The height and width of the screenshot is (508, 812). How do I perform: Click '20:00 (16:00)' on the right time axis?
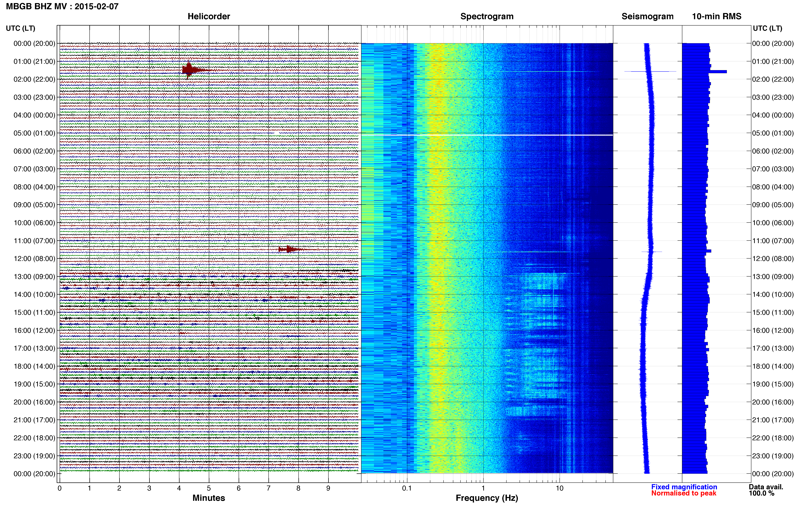point(773,402)
